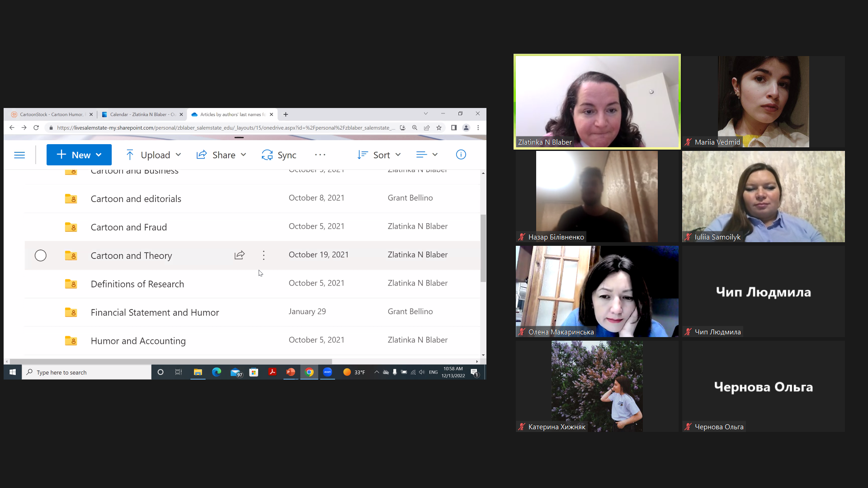This screenshot has width=868, height=488.
Task: Open PowerPoint from the taskbar
Action: (291, 372)
